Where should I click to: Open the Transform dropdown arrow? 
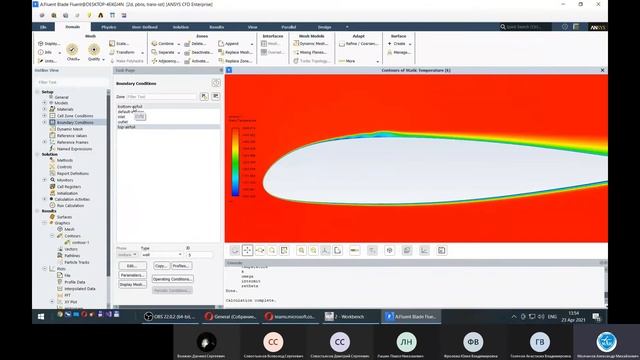(142, 53)
